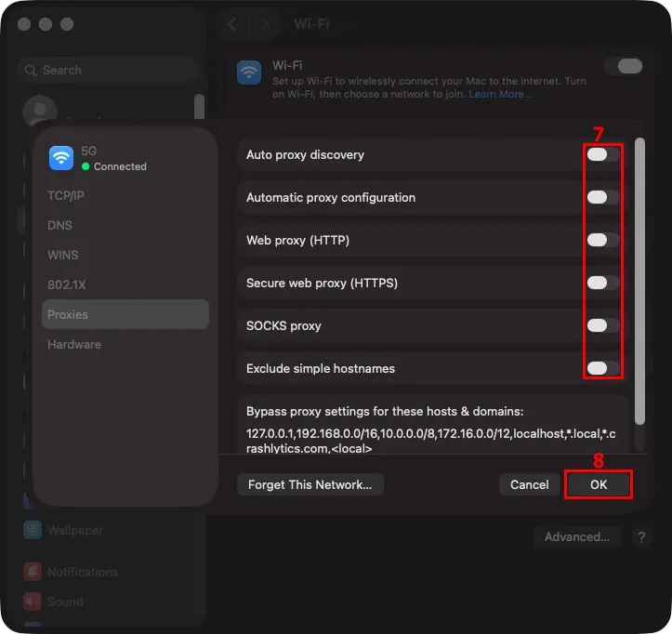Click Forget This Network button
This screenshot has height=634, width=672.
point(310,484)
